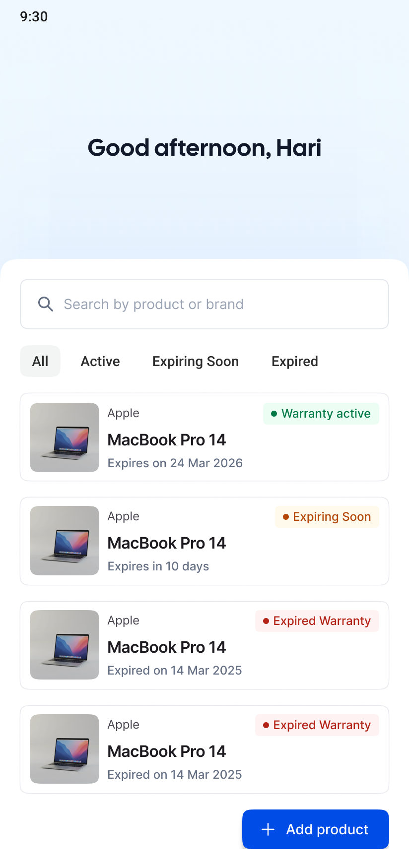Click the plus icon in Add product
This screenshot has height=868, width=409.
point(268,829)
